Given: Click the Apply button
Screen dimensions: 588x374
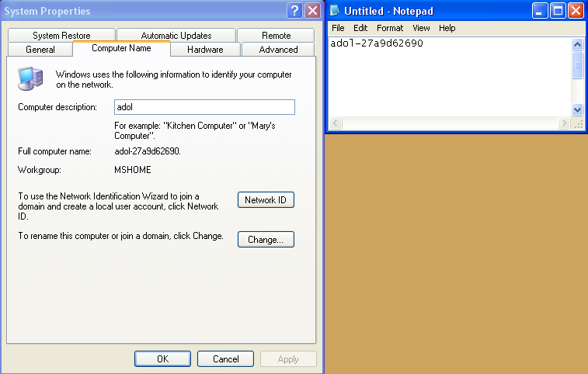Looking at the screenshot, I should click(x=288, y=359).
